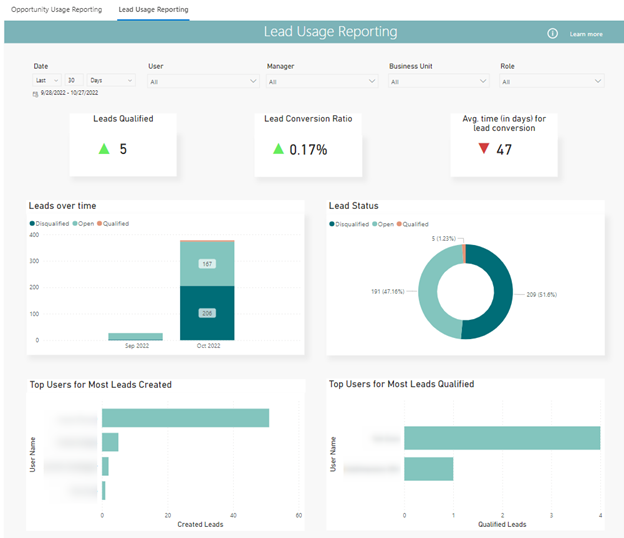This screenshot has height=538, width=624.
Task: Select the light teal Open donut slice
Action: pyautogui.click(x=428, y=292)
